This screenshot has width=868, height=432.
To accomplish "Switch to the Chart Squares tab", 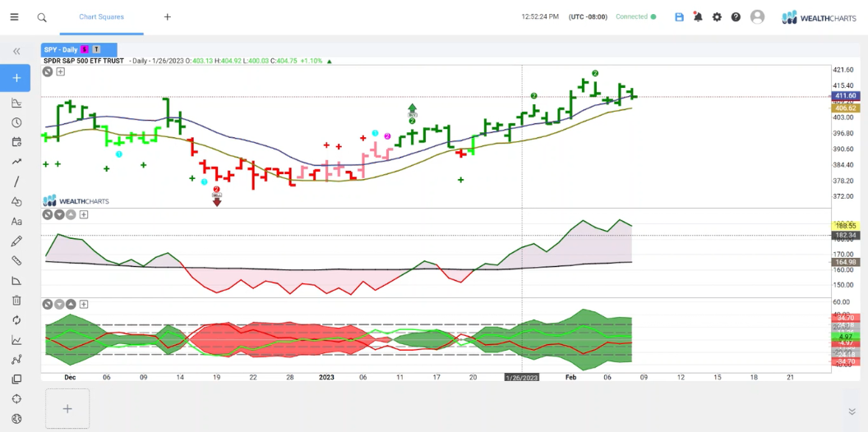I will pyautogui.click(x=101, y=17).
